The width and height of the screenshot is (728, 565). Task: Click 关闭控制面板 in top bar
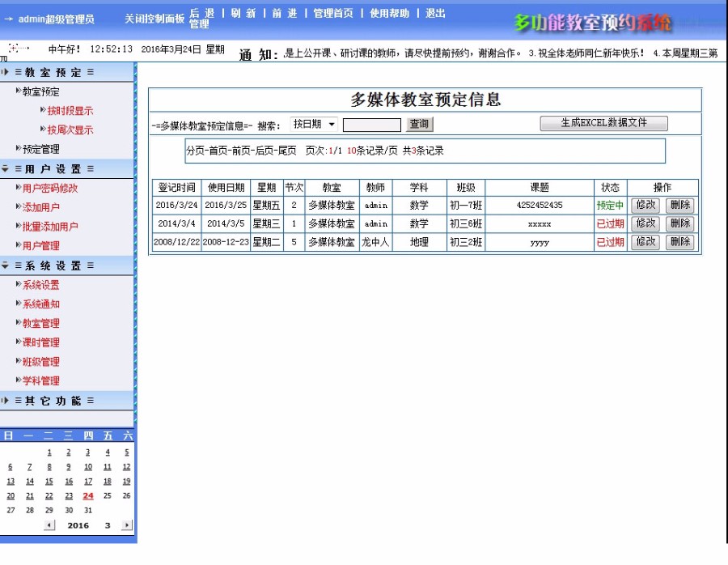tap(154, 19)
